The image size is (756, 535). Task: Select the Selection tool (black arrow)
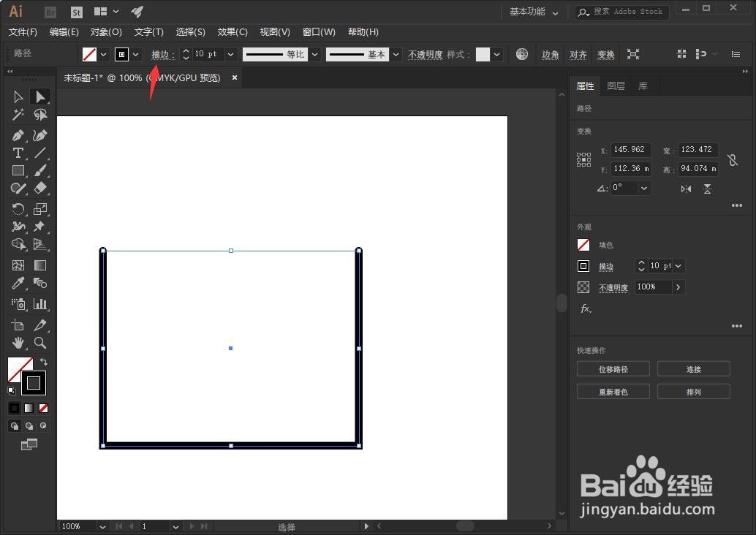click(18, 97)
